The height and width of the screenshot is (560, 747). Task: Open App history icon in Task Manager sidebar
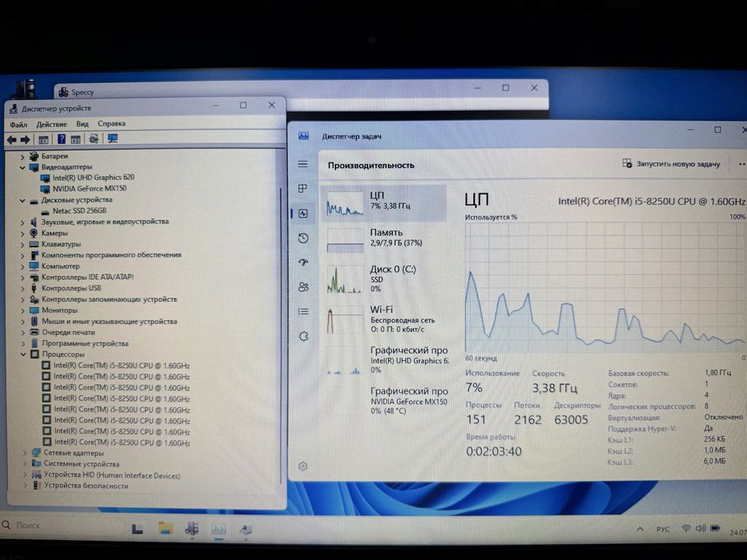[x=303, y=238]
